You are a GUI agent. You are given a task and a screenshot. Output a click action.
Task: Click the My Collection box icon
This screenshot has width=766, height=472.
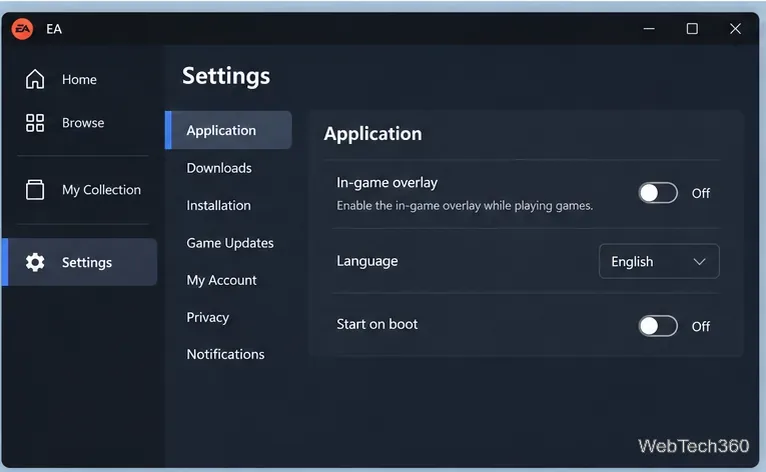pyautogui.click(x=35, y=190)
